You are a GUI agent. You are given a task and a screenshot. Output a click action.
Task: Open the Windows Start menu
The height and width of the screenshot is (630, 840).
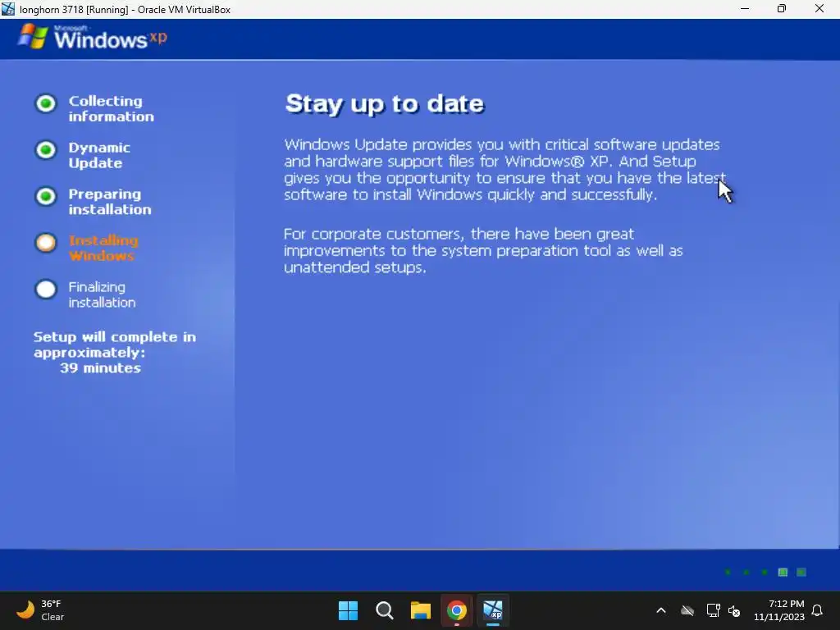348,610
